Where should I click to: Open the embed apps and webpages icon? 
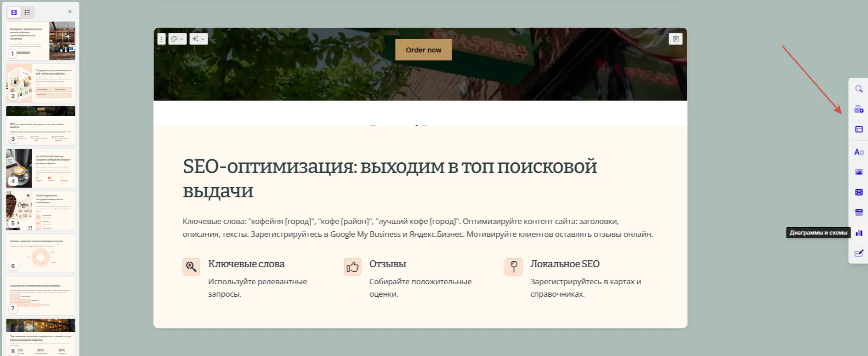(858, 212)
